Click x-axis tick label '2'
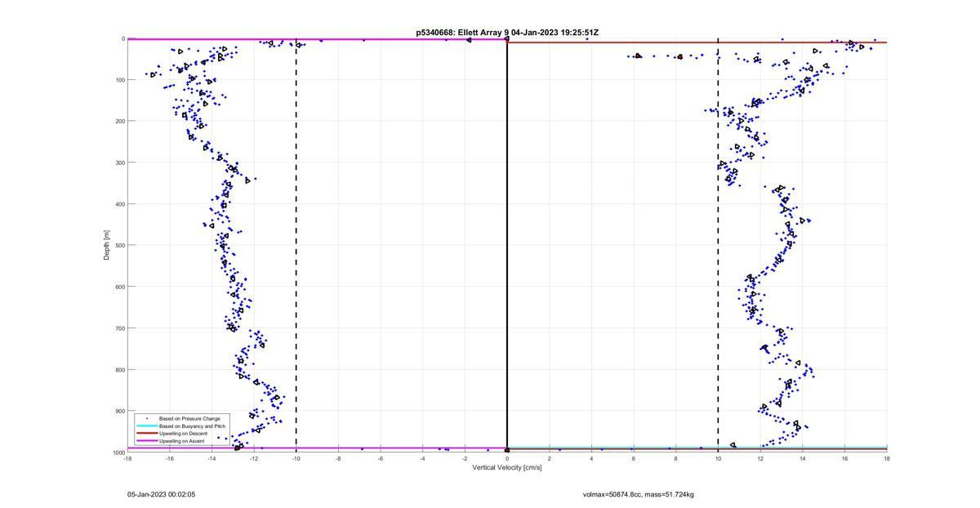The height and width of the screenshot is (508, 980). point(550,458)
